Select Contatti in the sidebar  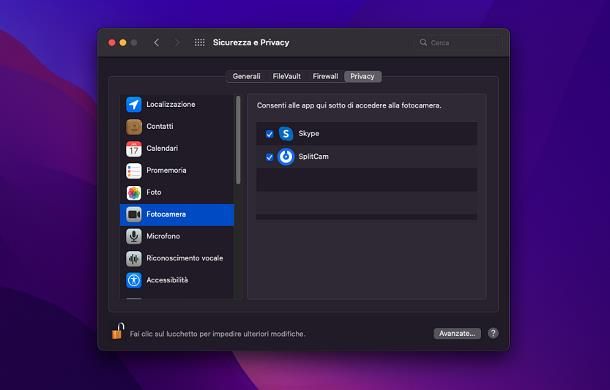coord(177,126)
